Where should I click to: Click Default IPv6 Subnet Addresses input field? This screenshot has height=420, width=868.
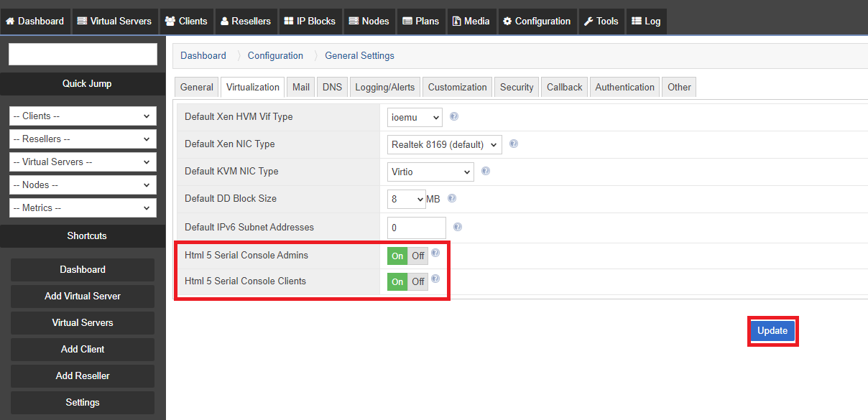pyautogui.click(x=417, y=228)
